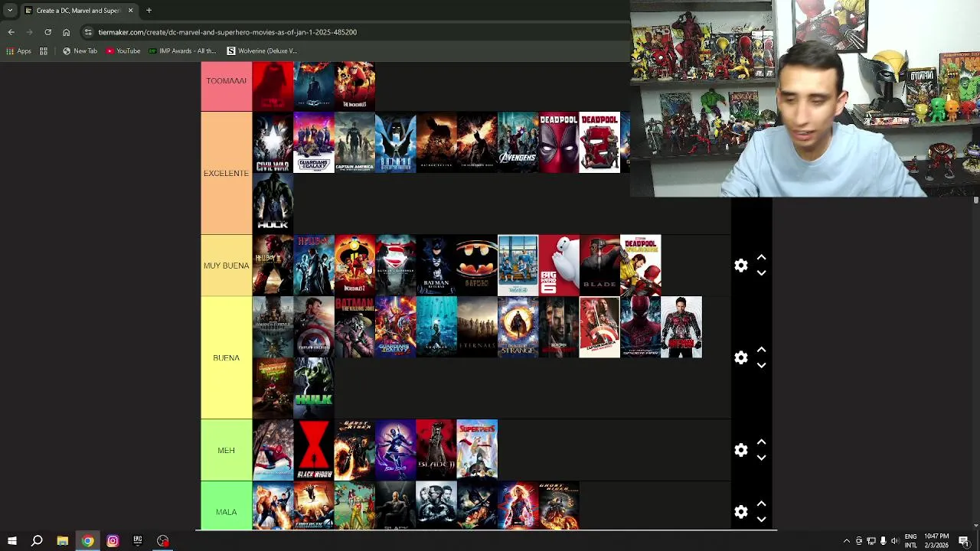Open Windows taskbar search
The width and height of the screenshot is (980, 551).
[x=37, y=541]
